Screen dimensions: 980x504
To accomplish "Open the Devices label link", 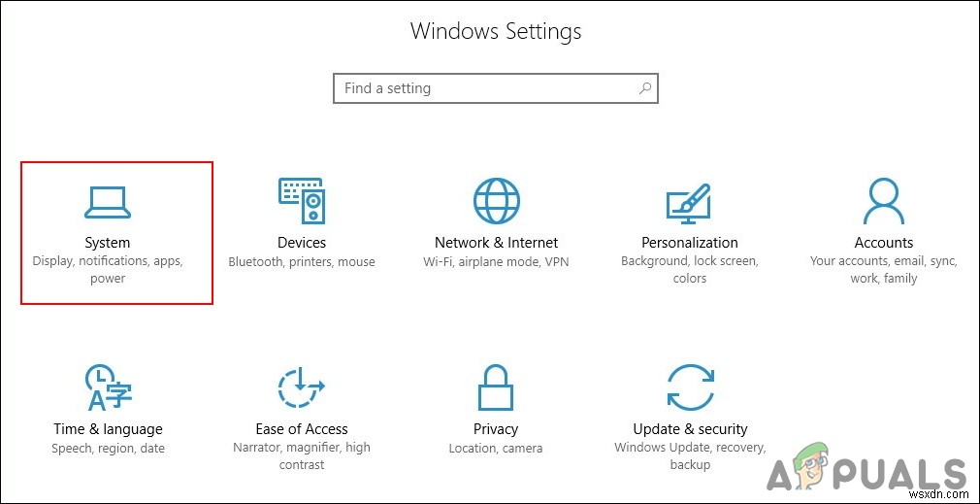I will click(302, 243).
